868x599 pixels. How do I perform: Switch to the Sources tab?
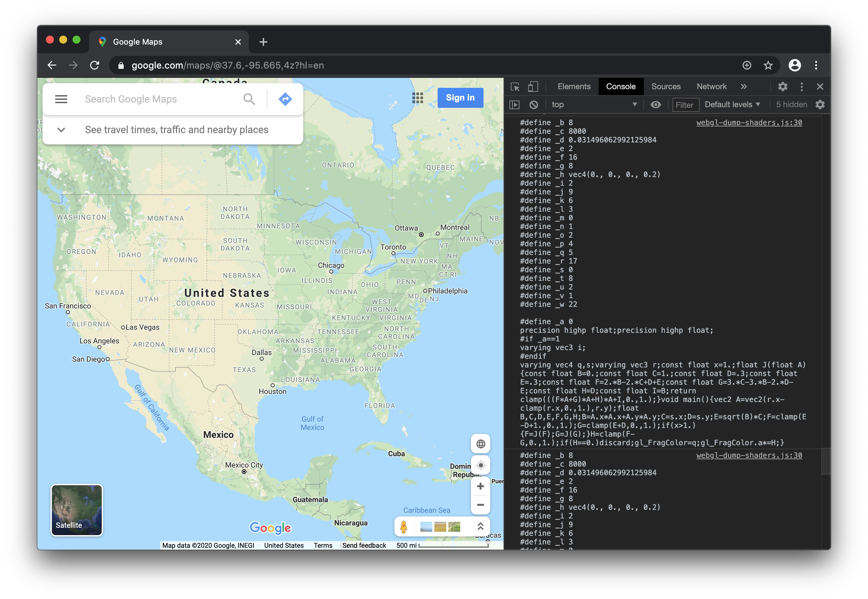click(x=666, y=86)
